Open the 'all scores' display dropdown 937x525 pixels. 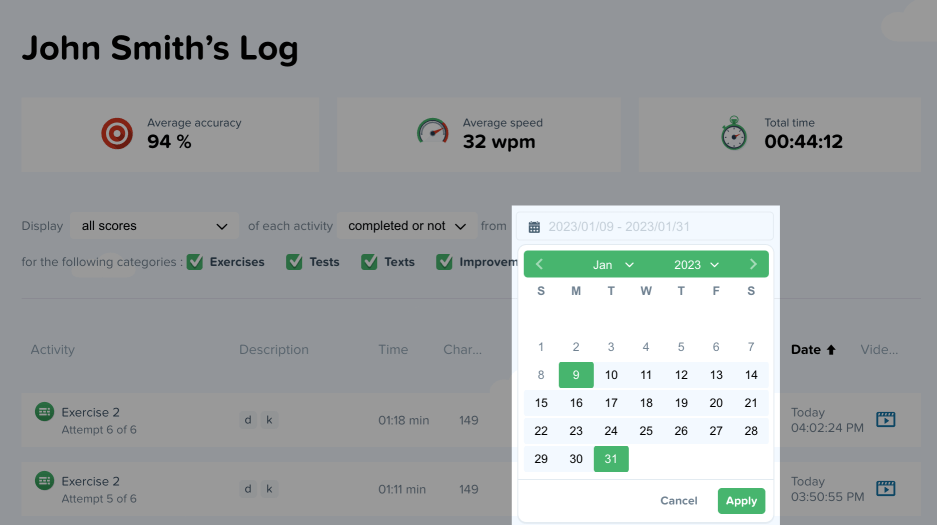tap(154, 226)
